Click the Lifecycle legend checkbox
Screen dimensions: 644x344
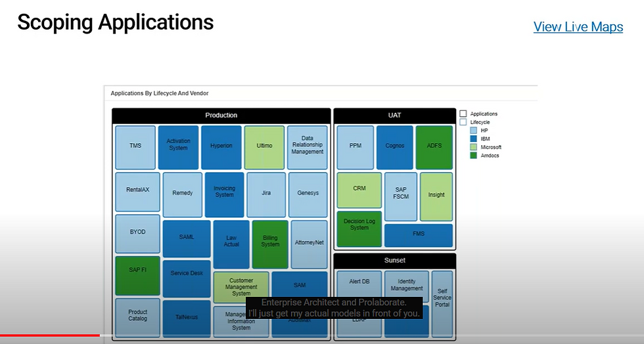463,122
